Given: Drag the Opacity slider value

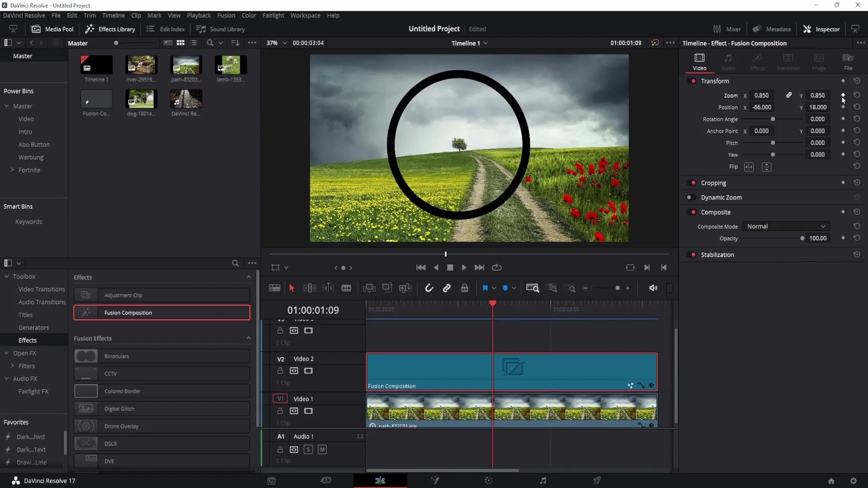Looking at the screenshot, I should (x=802, y=238).
